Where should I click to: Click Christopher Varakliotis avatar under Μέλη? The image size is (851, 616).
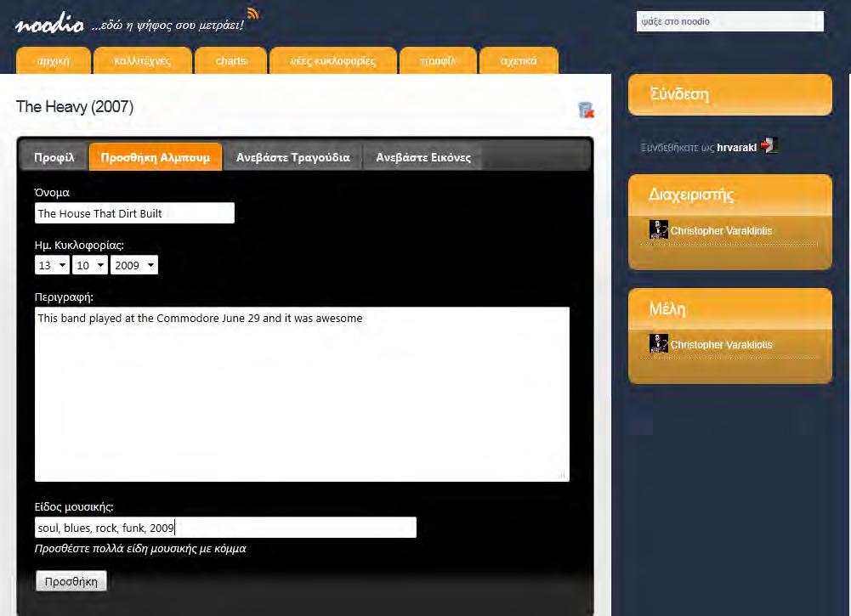[658, 343]
